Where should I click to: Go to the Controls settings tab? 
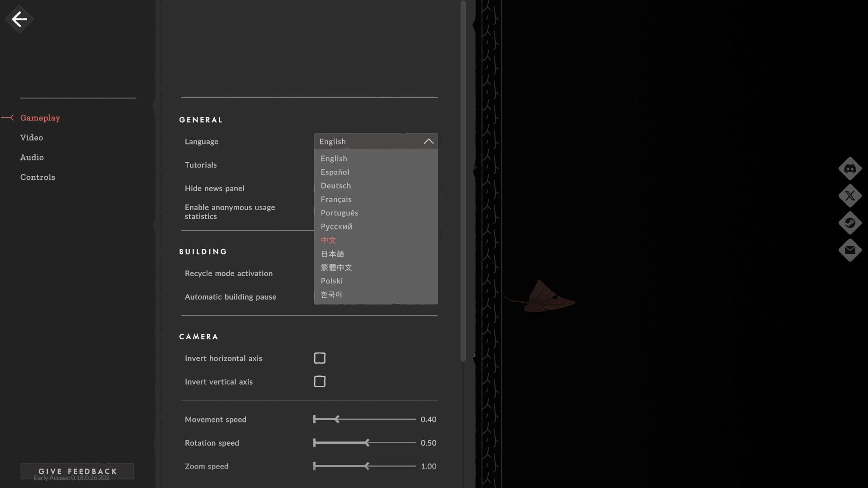38,177
